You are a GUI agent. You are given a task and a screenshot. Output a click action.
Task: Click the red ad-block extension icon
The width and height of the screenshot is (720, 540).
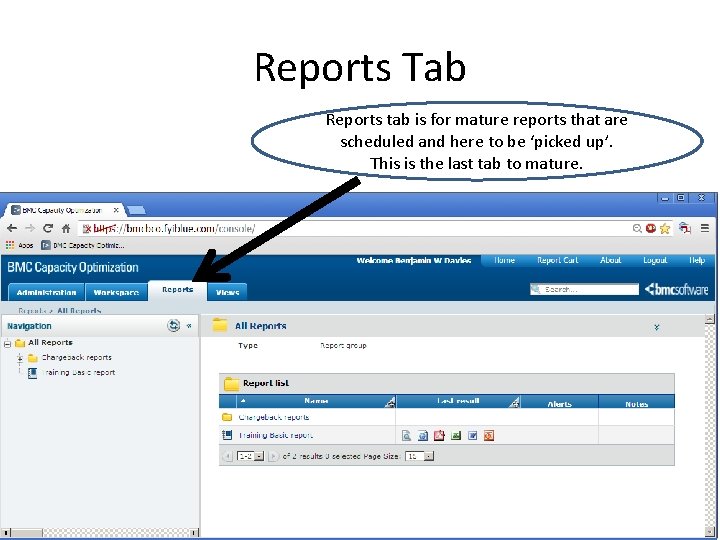click(x=651, y=228)
